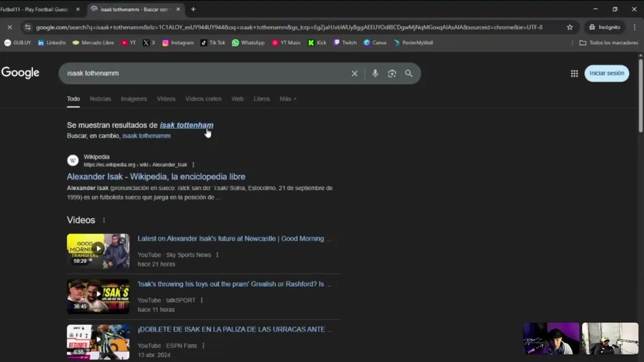Play the ESPN Fans resumen thumbnail
The image size is (644, 362).
98,342
